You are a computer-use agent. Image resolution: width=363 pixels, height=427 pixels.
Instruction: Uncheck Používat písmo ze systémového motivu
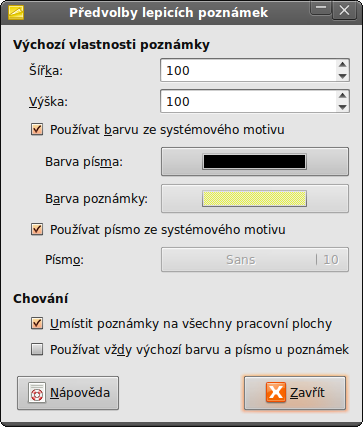[x=37, y=230]
